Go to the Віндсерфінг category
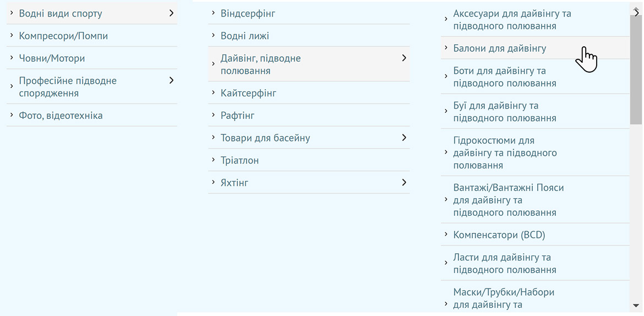Viewport: 644px width, 316px height. 248,13
